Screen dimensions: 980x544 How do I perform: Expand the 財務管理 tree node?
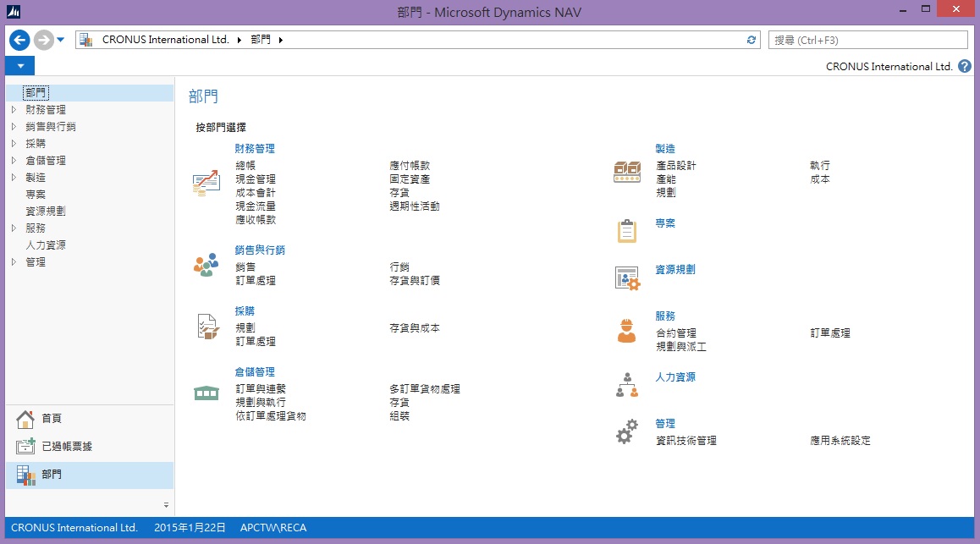(x=14, y=110)
